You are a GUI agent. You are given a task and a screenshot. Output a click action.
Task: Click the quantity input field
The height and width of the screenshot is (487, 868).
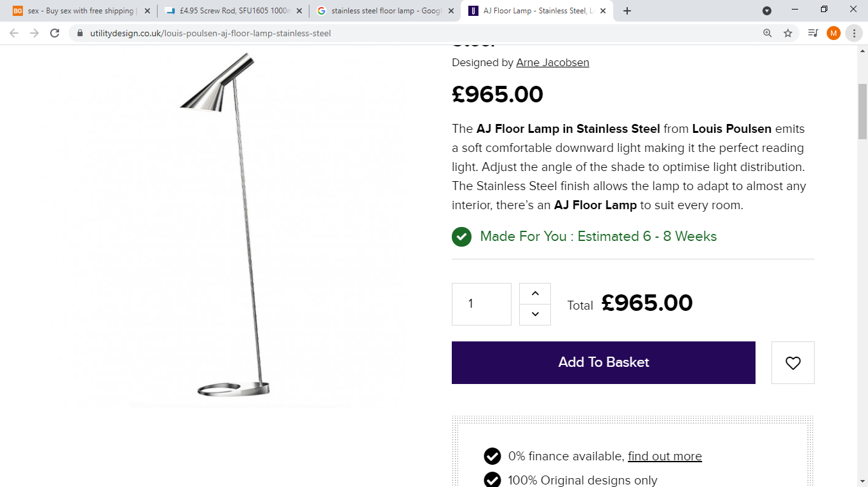tap(481, 304)
